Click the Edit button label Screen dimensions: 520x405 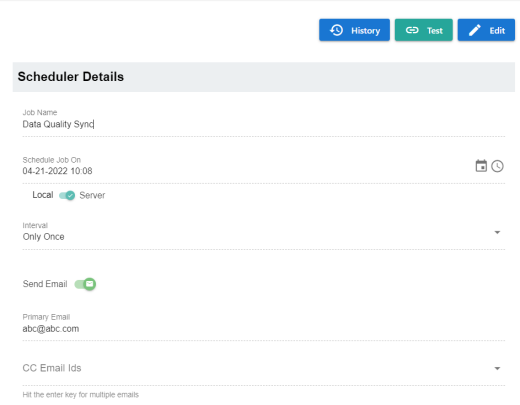click(497, 31)
